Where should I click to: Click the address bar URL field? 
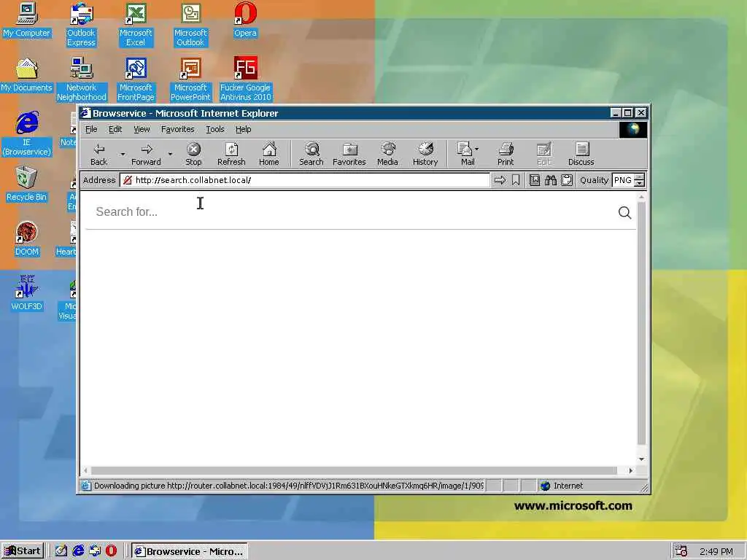tap(305, 180)
